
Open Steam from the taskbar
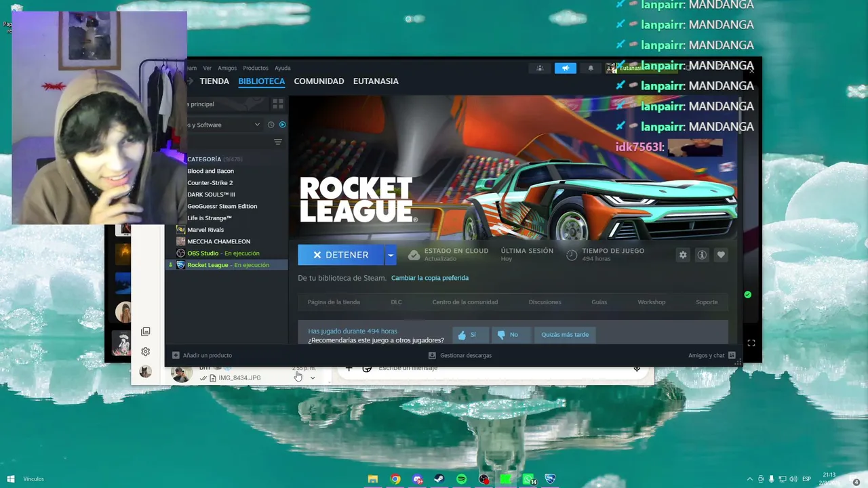click(x=439, y=479)
